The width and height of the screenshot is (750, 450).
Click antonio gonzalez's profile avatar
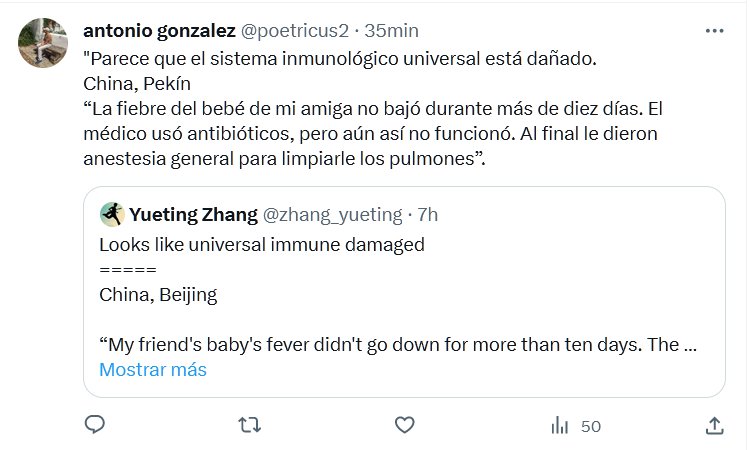click(43, 43)
